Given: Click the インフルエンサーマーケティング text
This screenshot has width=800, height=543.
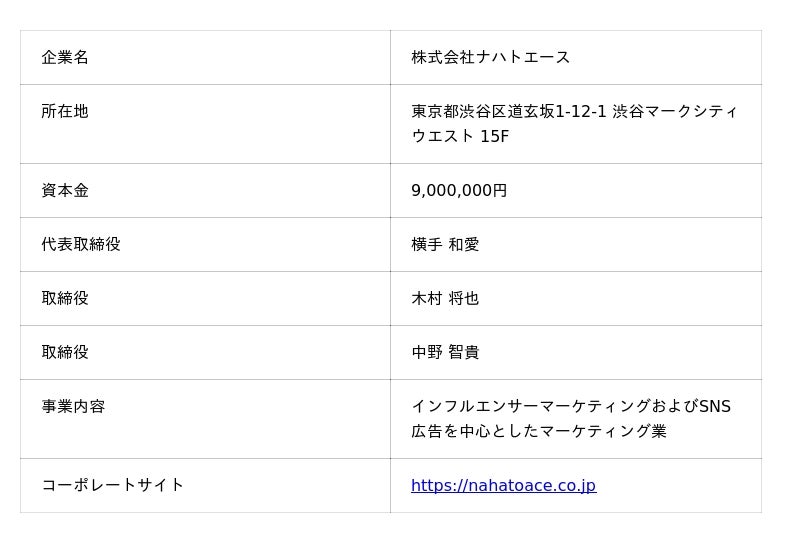Looking at the screenshot, I should pyautogui.click(x=530, y=407).
